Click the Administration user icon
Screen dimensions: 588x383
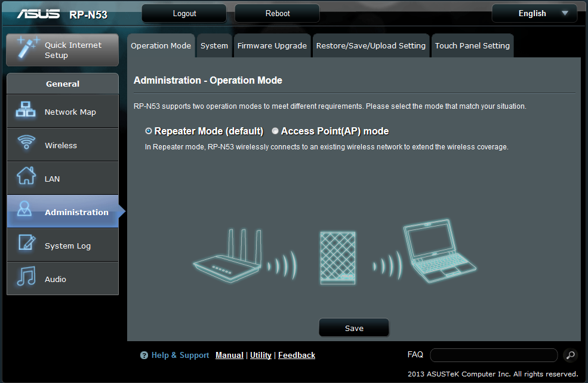click(x=26, y=210)
